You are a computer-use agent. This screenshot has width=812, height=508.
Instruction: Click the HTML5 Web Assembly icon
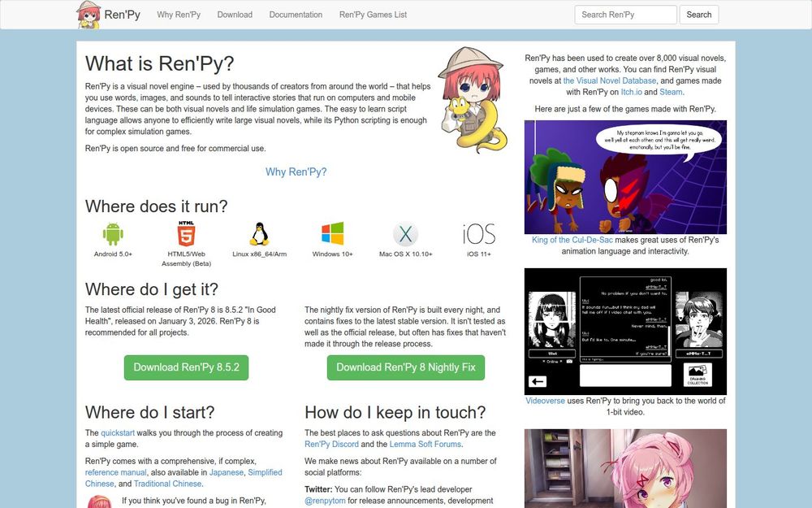[x=187, y=233]
